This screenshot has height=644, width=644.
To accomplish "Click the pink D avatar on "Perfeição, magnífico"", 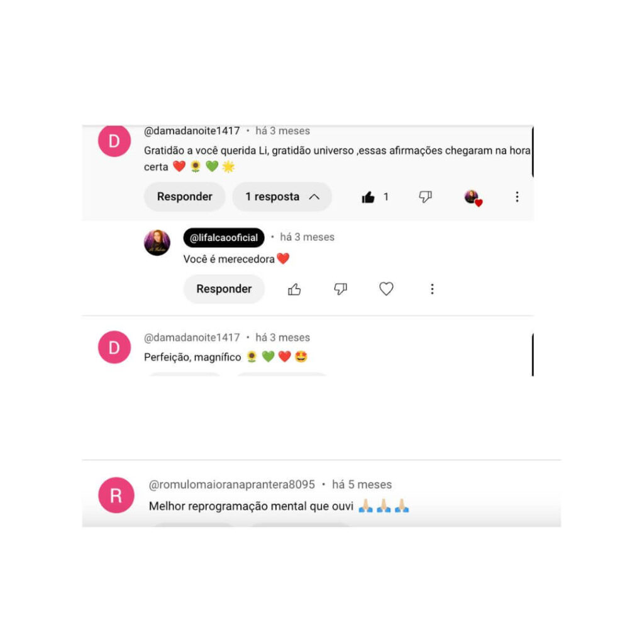I will click(x=114, y=347).
